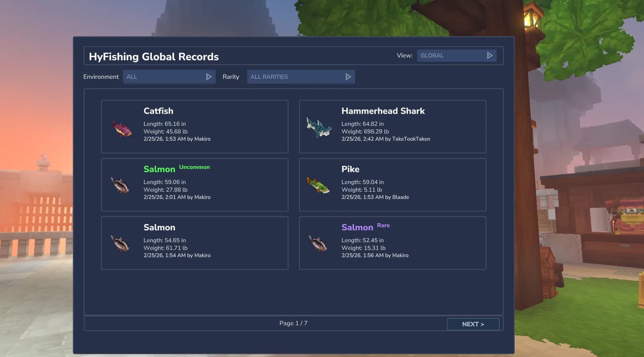
Task: Click the purple Salmon title
Action: pyautogui.click(x=357, y=227)
